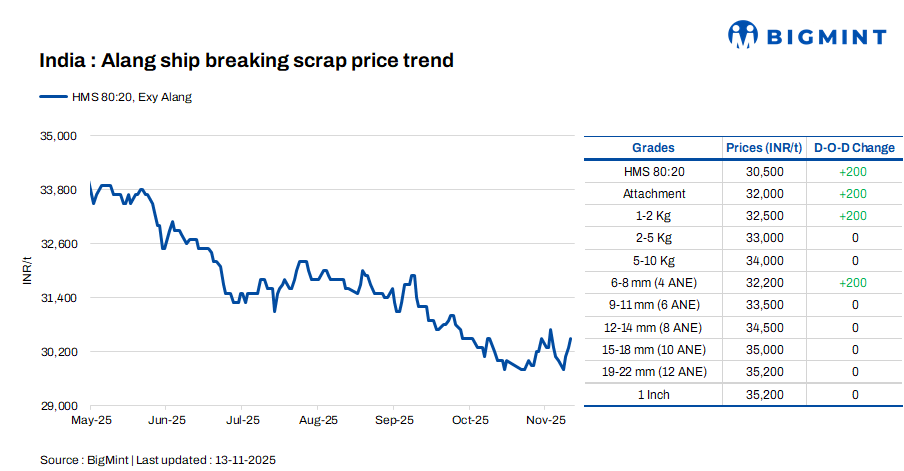
Task: Click the 5-10 Kg price 34,000
Action: 764,260
